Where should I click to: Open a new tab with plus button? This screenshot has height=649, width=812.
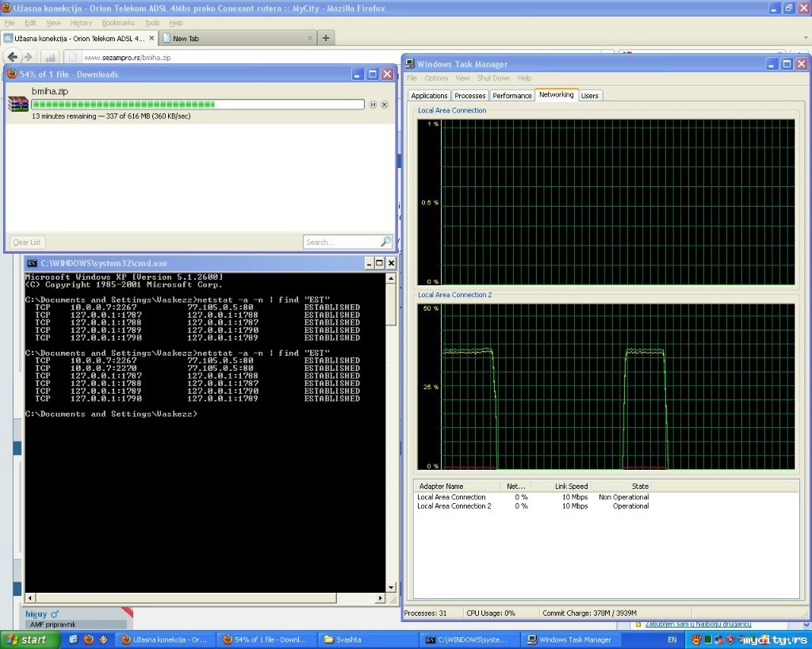tap(326, 38)
